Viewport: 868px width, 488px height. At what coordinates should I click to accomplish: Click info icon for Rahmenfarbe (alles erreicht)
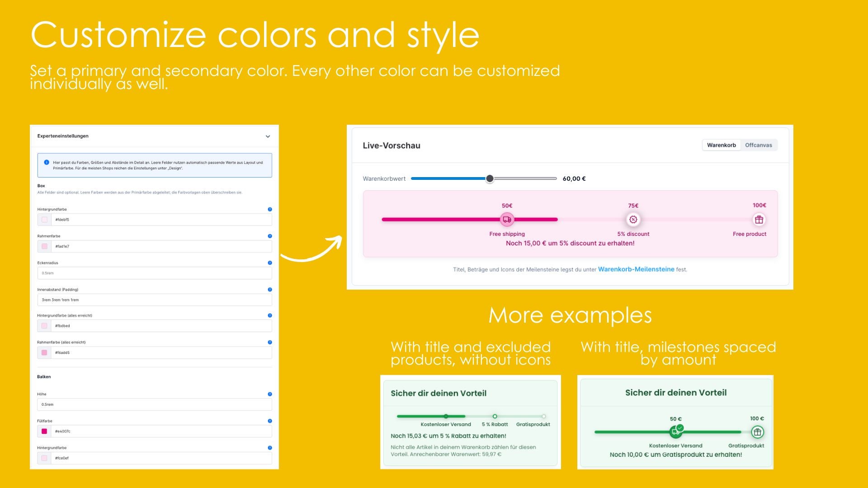[270, 342]
